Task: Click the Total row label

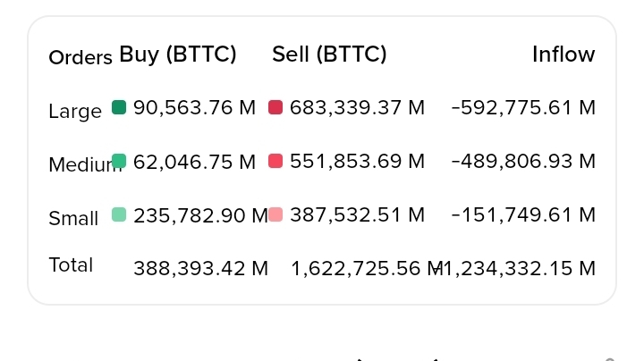Action: point(71,264)
